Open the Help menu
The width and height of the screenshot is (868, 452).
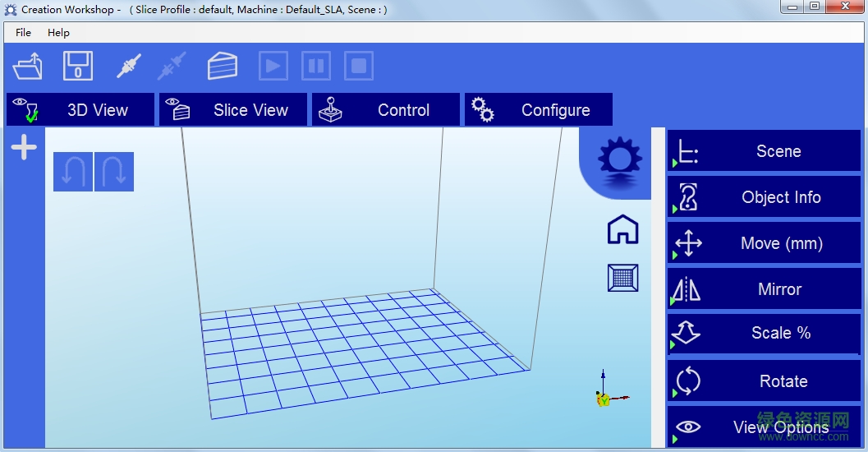pos(58,33)
